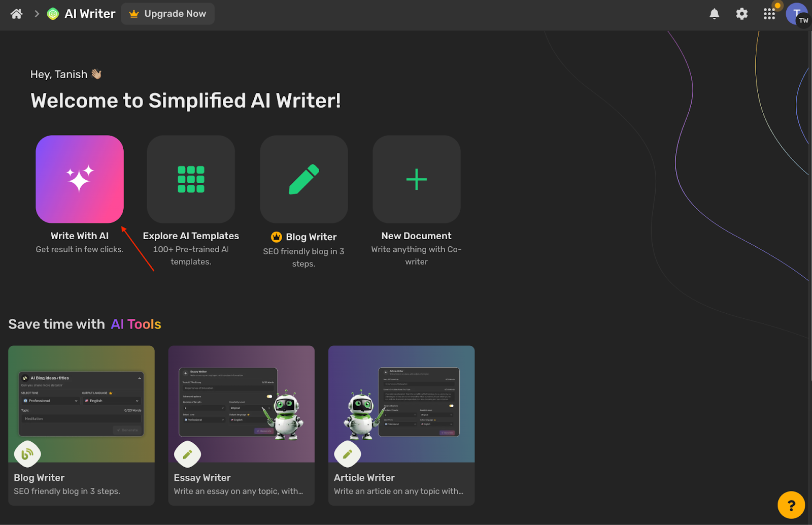Click the Explore AI Templates label
Viewport: 812px width, 525px height.
[x=191, y=236]
